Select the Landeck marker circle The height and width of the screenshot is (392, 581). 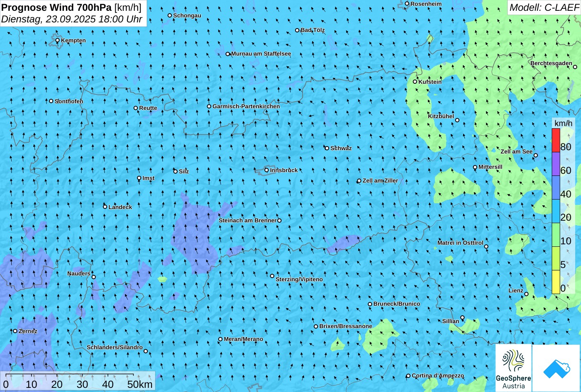click(105, 207)
